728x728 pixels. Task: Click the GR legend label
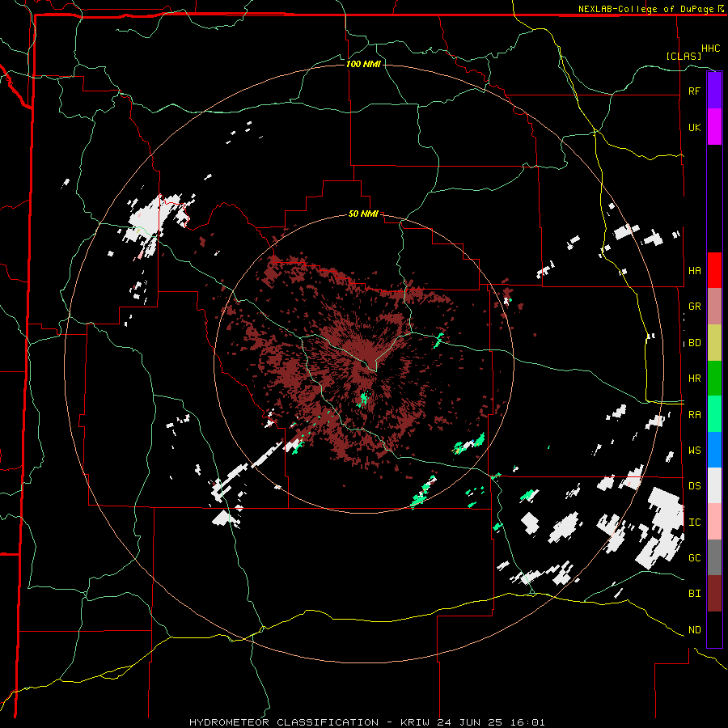pos(694,307)
